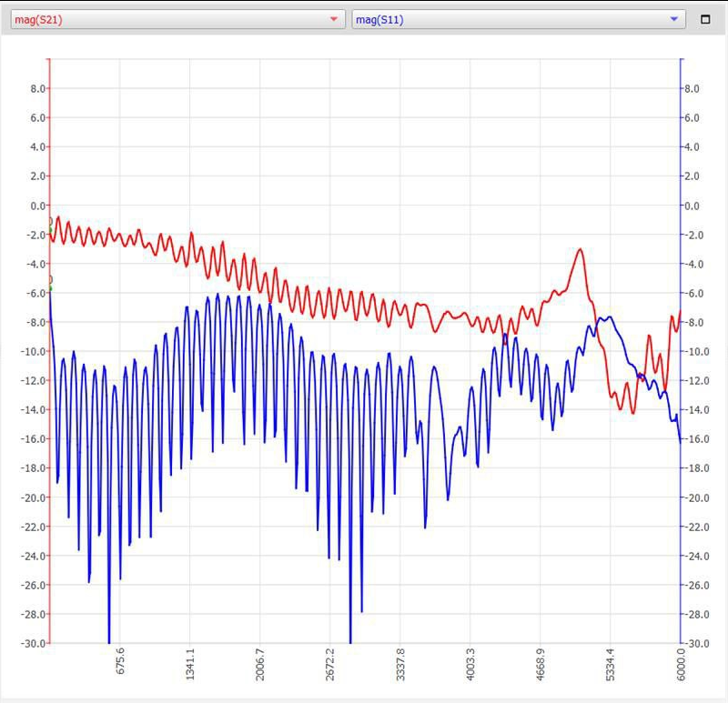Click the x-axis label 2672.2
Viewport: 728px width, 703px height.
(x=330, y=665)
